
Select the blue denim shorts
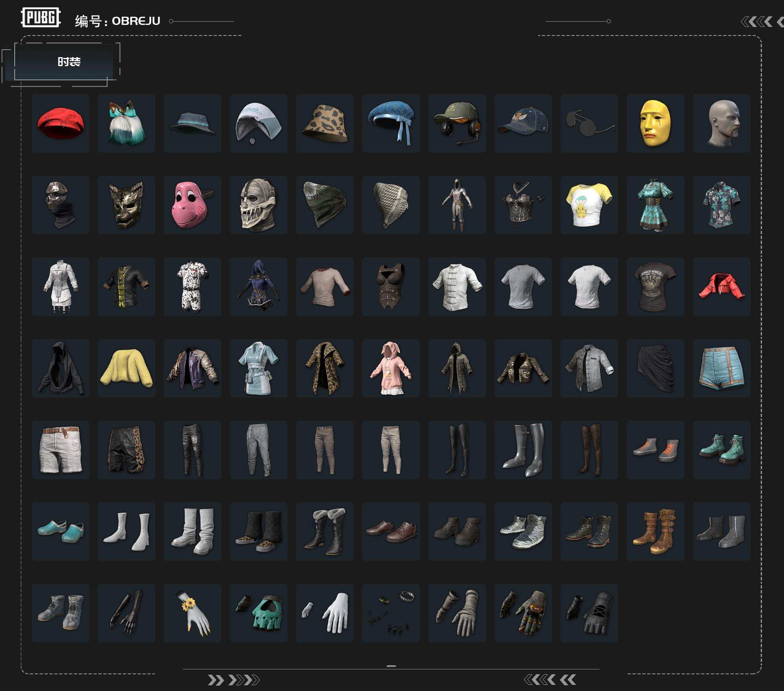click(722, 368)
